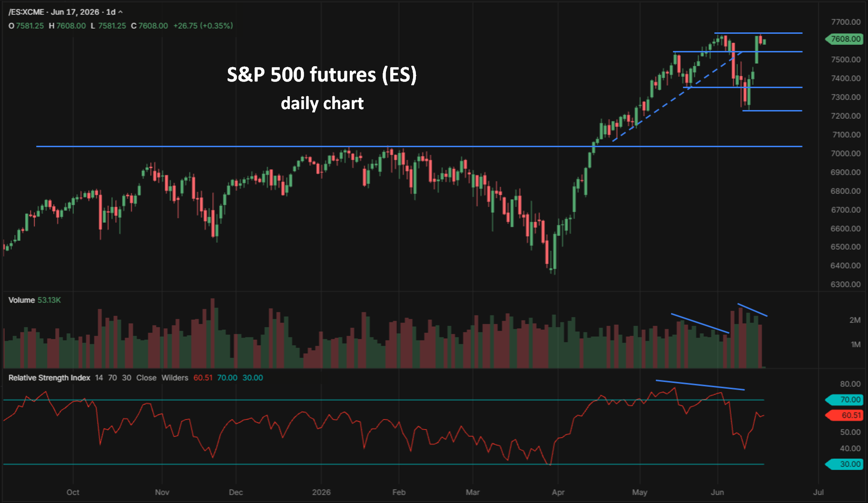Click the Wilders averaging parameter
This screenshot has height=503, width=868.
175,378
